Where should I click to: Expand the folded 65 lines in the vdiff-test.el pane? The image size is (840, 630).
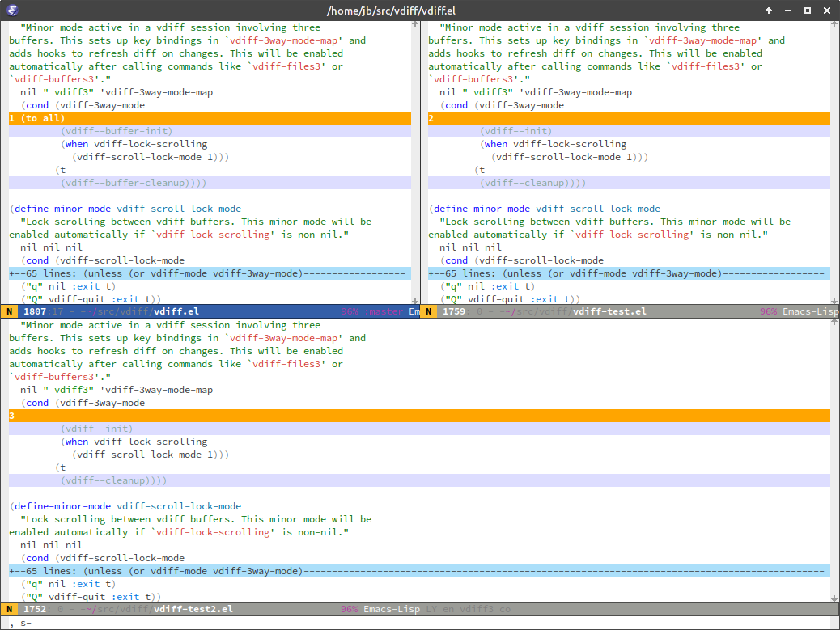point(629,273)
